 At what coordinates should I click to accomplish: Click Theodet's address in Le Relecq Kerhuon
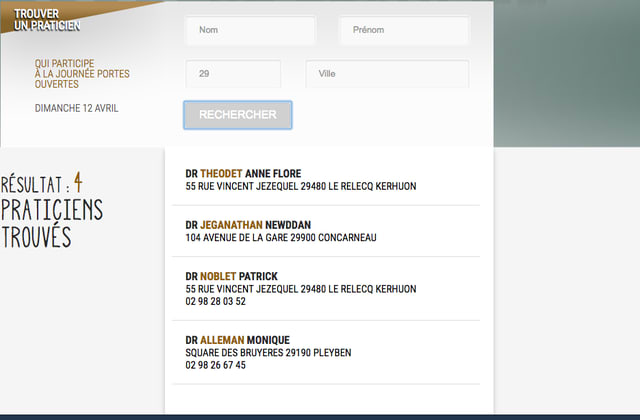point(300,186)
